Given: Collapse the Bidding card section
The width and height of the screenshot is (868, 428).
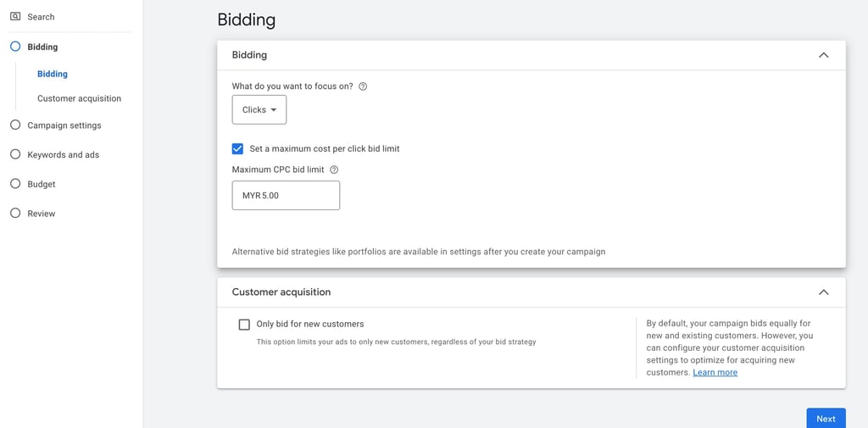Looking at the screenshot, I should coord(823,55).
